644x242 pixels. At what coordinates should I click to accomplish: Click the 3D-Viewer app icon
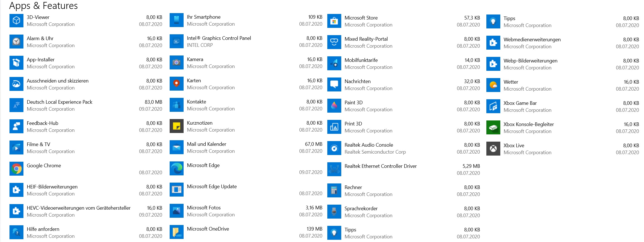point(16,20)
